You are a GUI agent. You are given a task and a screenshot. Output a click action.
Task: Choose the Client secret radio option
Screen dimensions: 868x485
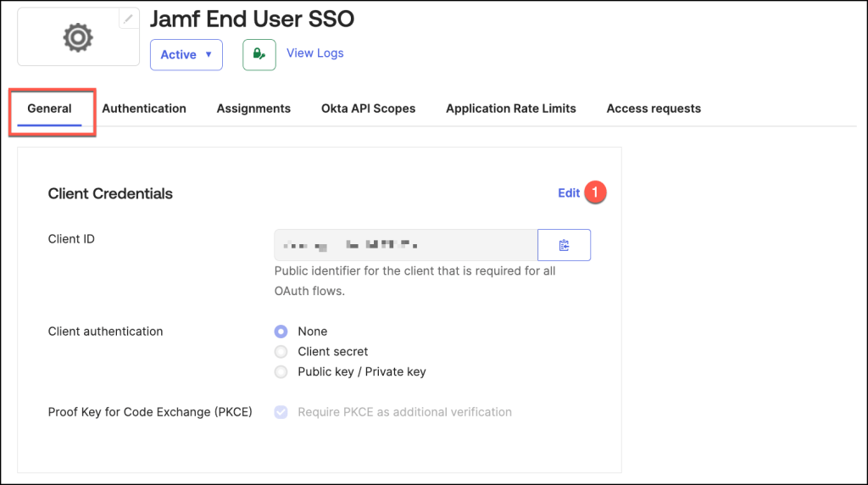pyautogui.click(x=281, y=351)
